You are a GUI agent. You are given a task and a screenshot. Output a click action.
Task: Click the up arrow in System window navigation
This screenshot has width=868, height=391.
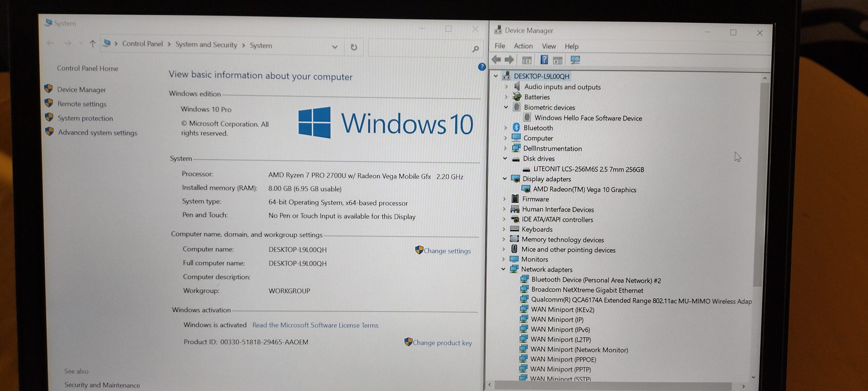coord(92,43)
